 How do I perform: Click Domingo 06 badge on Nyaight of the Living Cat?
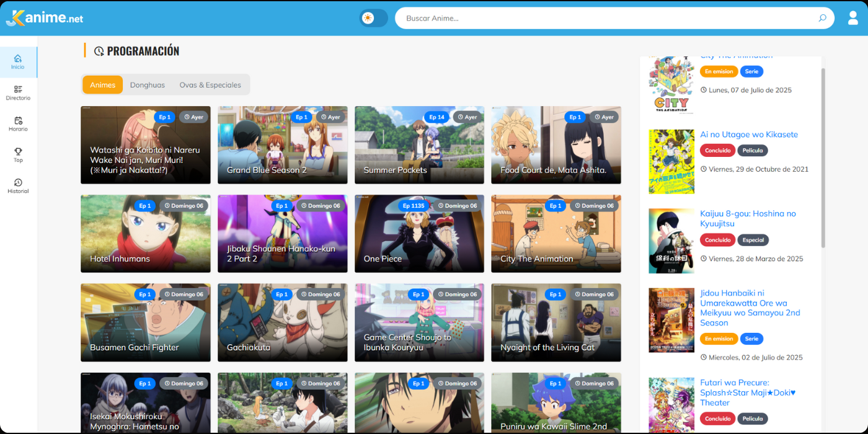pos(594,294)
